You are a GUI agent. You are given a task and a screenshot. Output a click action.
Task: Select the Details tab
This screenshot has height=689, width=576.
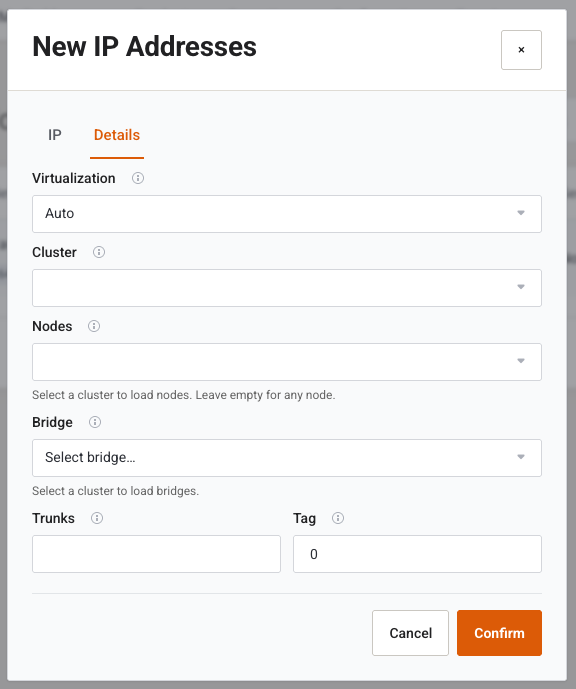(x=117, y=135)
